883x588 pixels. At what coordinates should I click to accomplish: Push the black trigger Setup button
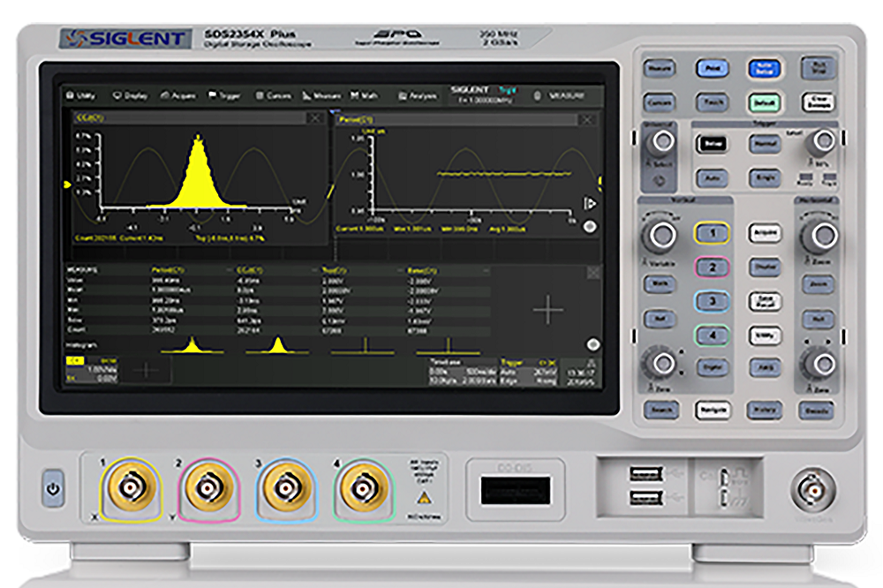pyautogui.click(x=712, y=144)
